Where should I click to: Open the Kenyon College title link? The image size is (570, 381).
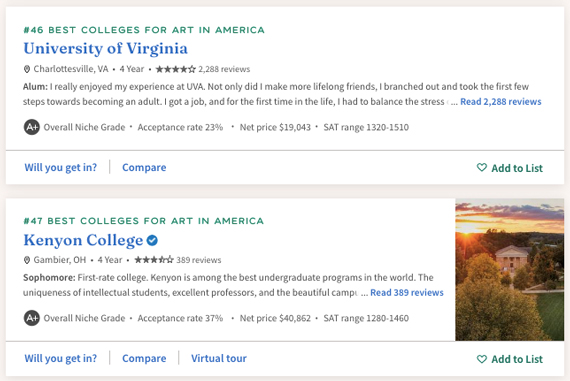point(83,240)
